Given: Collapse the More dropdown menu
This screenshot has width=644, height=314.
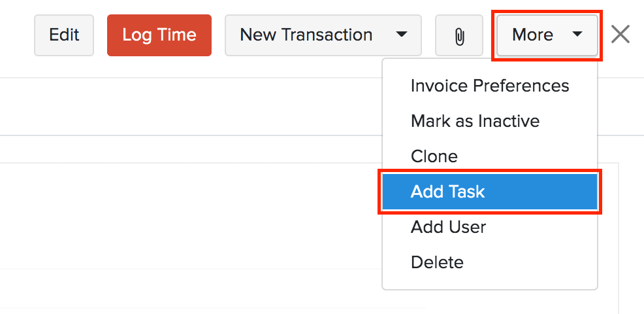Looking at the screenshot, I should coord(547,35).
